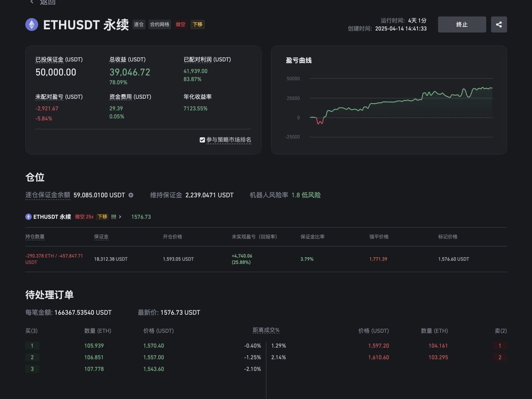Viewport: 532px width, 399px height.
Task: Click buy distance -2.10%
Action: click(x=252, y=369)
